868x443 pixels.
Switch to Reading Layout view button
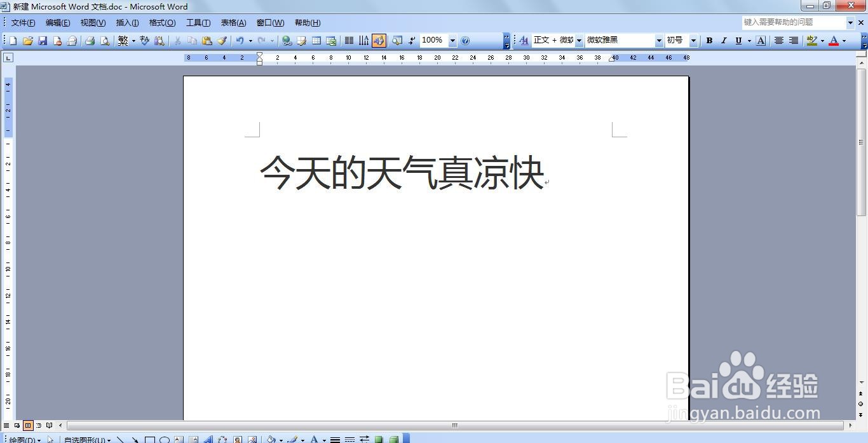pos(50,425)
